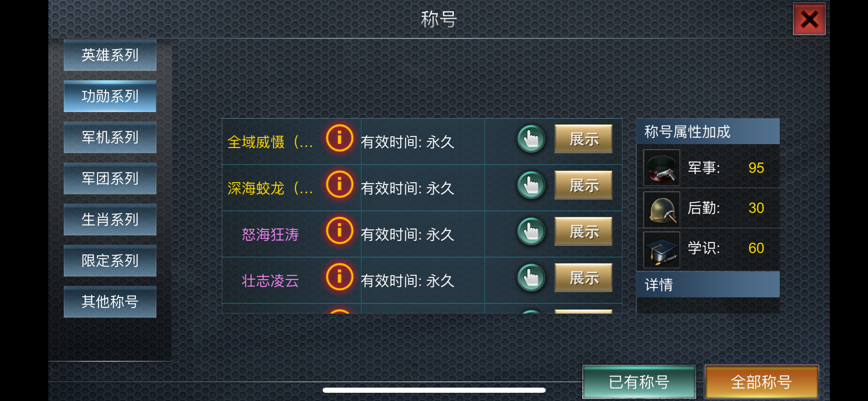This screenshot has width=868, height=401.
Task: Show 全部称号 all titles filter
Action: coord(762,382)
